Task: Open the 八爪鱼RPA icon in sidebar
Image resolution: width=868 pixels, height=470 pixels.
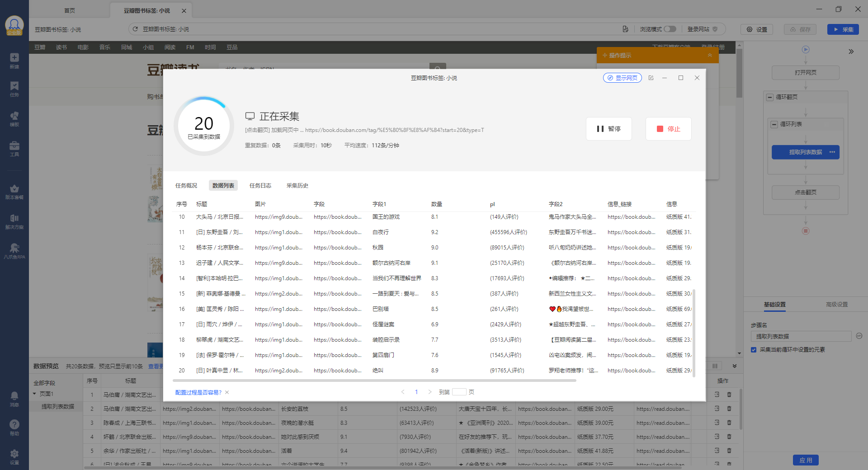Action: click(14, 251)
